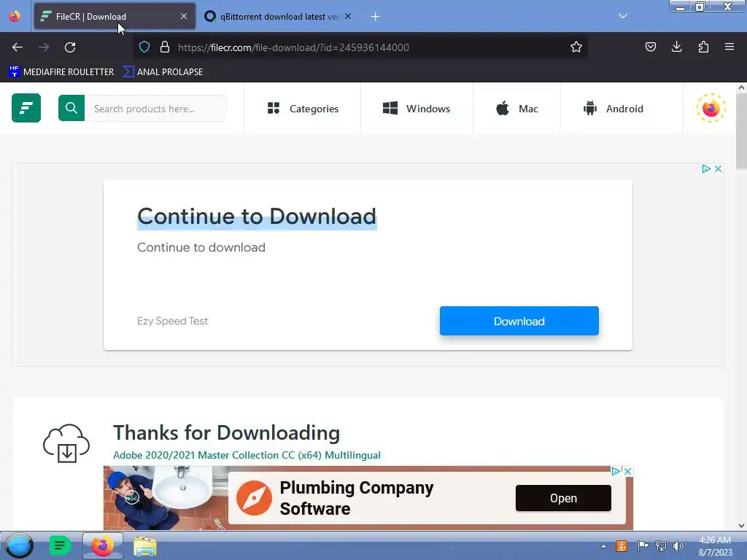Click Firefox in the taskbar
Image resolution: width=747 pixels, height=560 pixels.
(102, 545)
